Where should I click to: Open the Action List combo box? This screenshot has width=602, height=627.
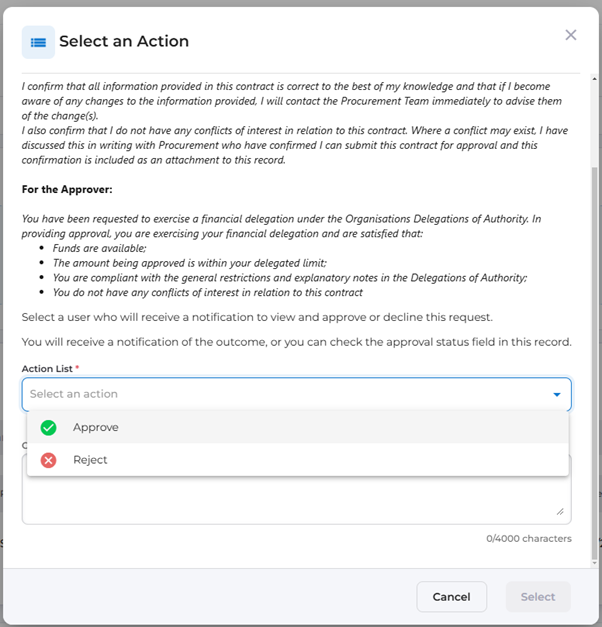pyautogui.click(x=285, y=394)
